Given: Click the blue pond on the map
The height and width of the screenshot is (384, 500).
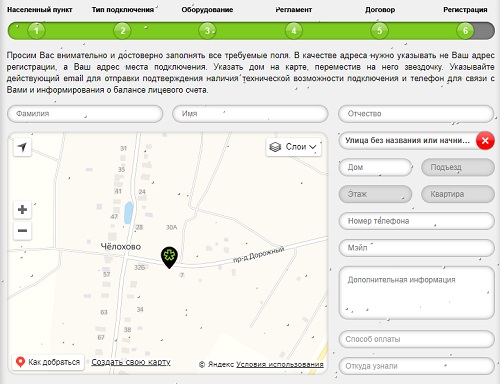Looking at the screenshot, I should pos(128,213).
